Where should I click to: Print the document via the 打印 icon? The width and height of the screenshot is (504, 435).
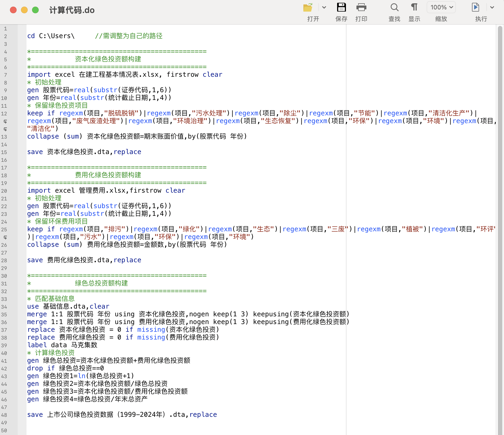[x=361, y=7]
